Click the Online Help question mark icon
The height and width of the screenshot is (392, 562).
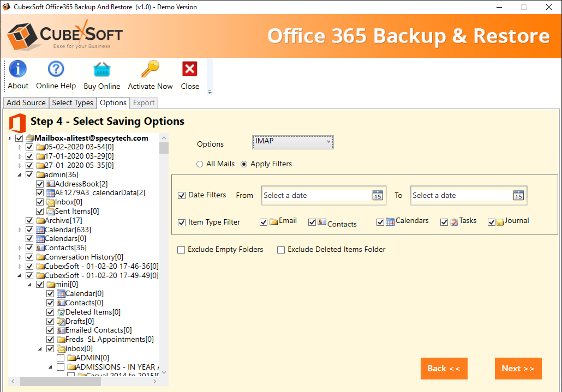(x=56, y=69)
